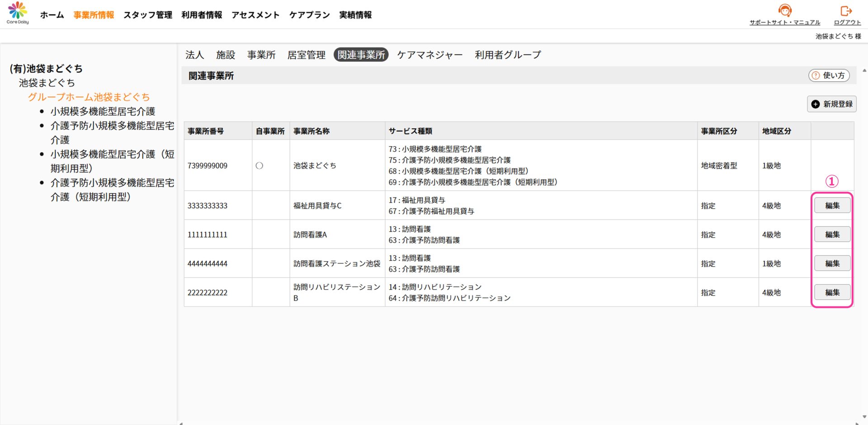The height and width of the screenshot is (425, 868).
Task: Click the 実績情報 menu item
Action: coord(355,15)
